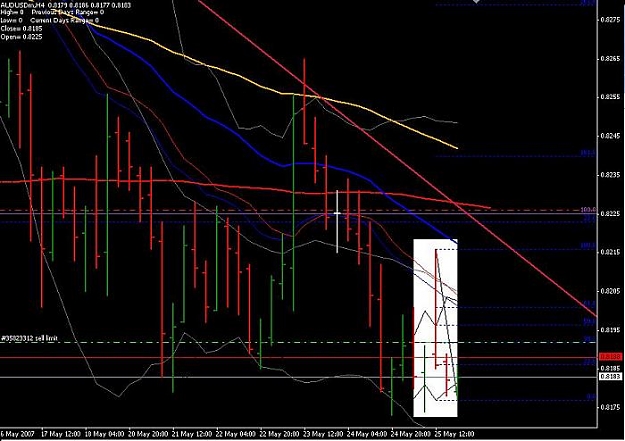The width and height of the screenshot is (625, 441).
Task: Click the '22 May 20:00' time label
Action: point(279,434)
